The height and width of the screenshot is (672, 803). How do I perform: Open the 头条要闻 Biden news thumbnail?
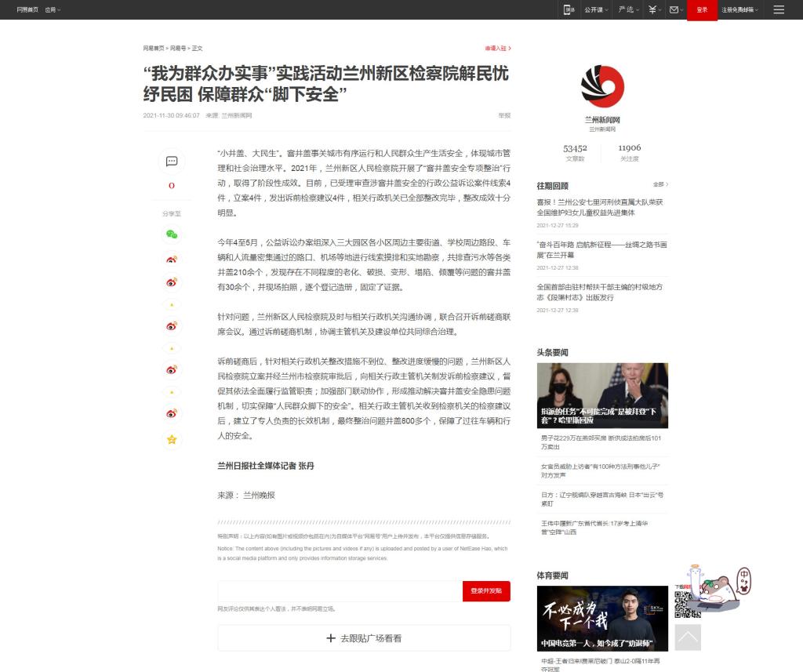[x=602, y=394]
